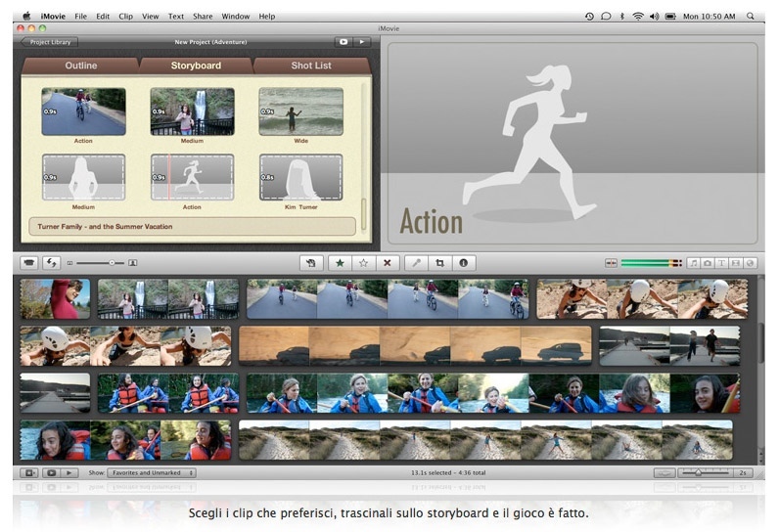Open the Apple menu
This screenshot has height=532, width=779.
(x=26, y=16)
